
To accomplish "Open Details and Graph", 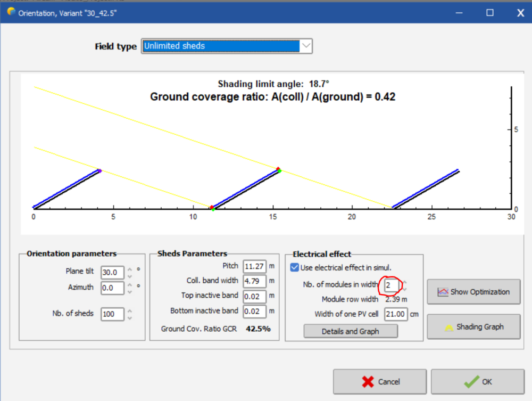I will [351, 331].
